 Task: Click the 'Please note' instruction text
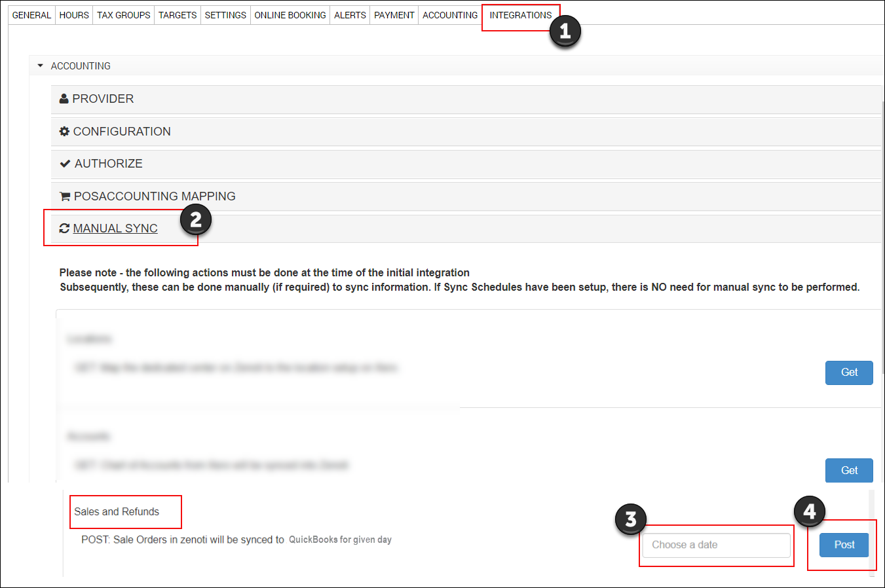click(x=459, y=280)
